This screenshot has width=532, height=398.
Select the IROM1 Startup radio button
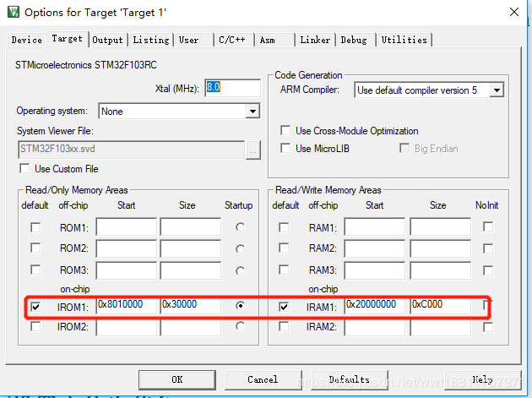(x=240, y=306)
